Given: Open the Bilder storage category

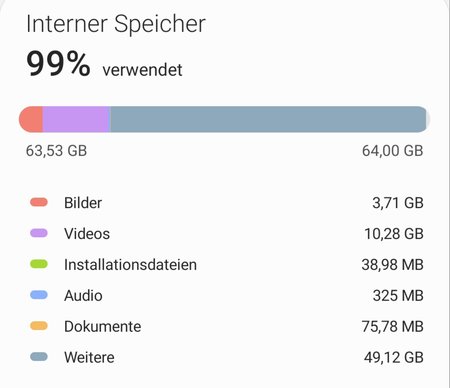Looking at the screenshot, I should (225, 203).
